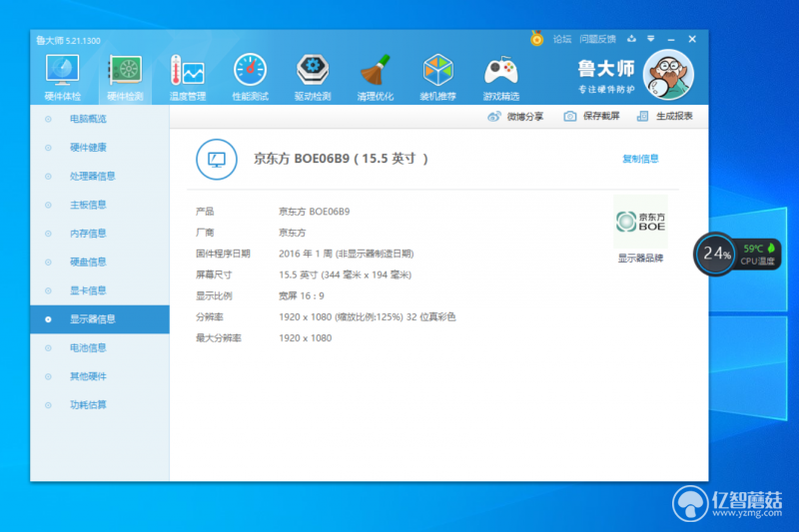Click the 宽屏 16 : 9 value
Screen dimensions: 799x532
pos(302,295)
